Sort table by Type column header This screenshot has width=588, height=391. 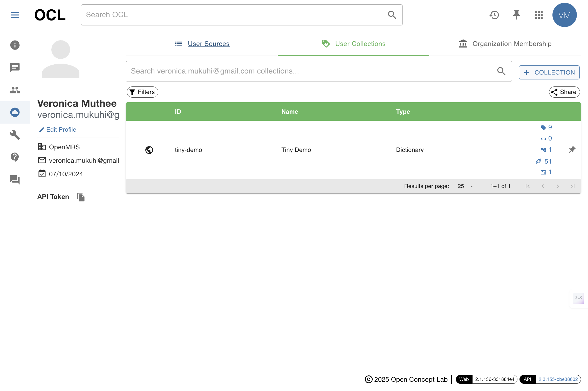403,112
